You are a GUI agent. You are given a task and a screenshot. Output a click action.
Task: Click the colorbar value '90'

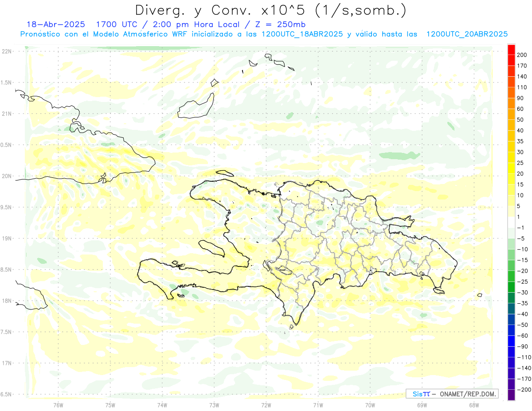520,98
